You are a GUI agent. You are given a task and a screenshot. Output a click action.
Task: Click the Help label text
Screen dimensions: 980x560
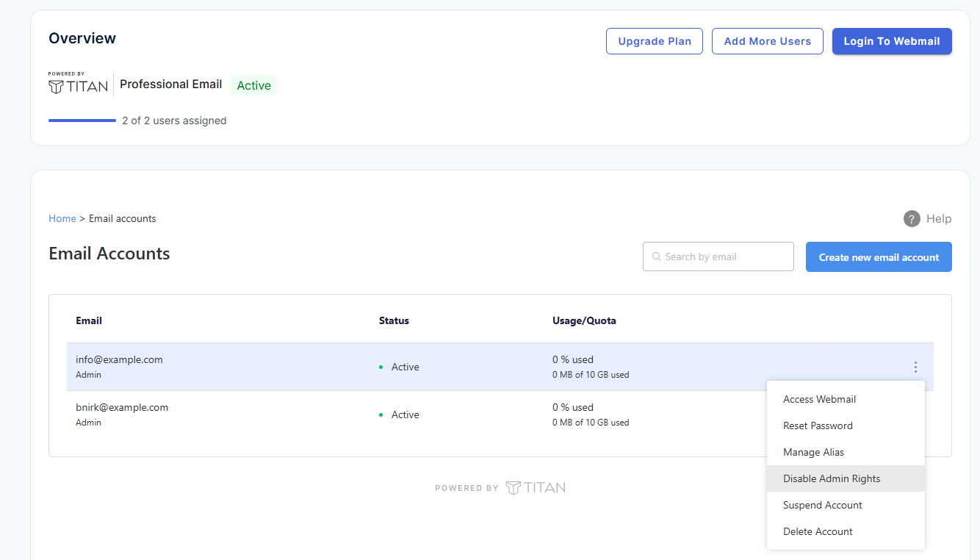(x=939, y=218)
